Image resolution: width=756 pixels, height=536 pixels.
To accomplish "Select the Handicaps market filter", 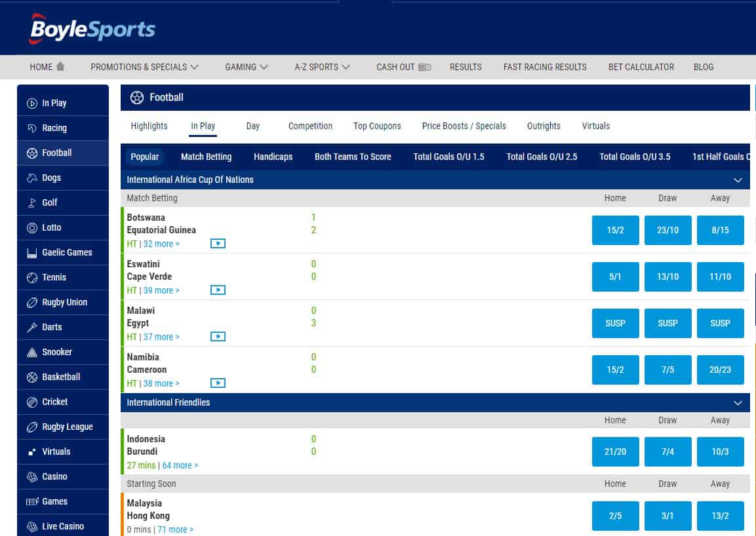I will 273,157.
